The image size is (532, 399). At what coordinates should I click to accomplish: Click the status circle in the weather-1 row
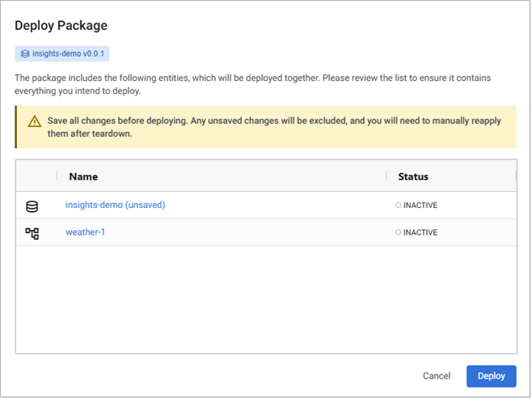[399, 233]
